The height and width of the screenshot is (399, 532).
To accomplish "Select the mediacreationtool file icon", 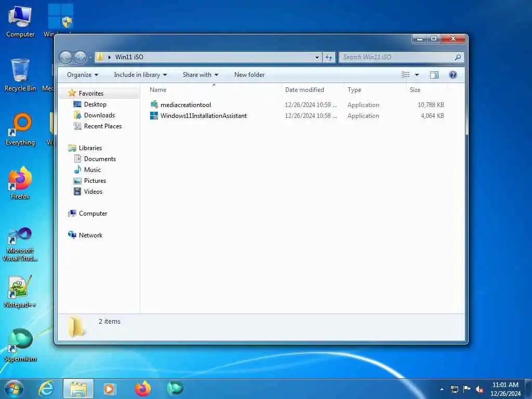I will click(154, 104).
